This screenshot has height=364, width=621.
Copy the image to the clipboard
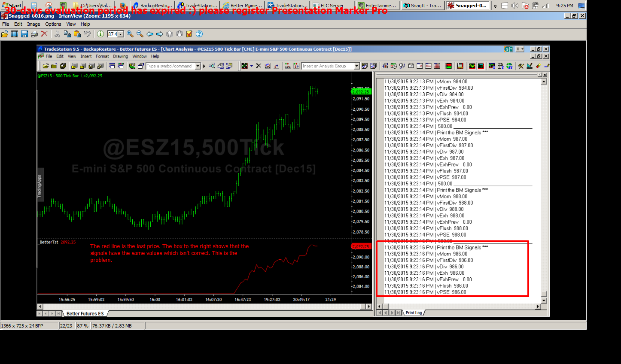click(67, 34)
